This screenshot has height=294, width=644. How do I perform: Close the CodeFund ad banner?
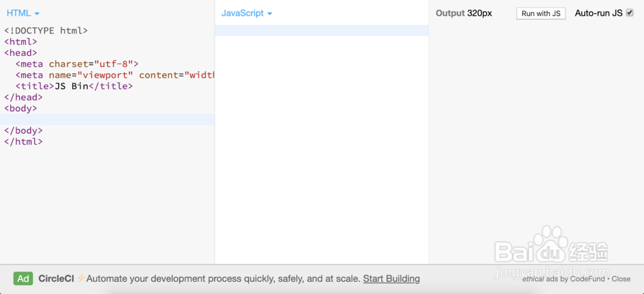tap(621, 279)
